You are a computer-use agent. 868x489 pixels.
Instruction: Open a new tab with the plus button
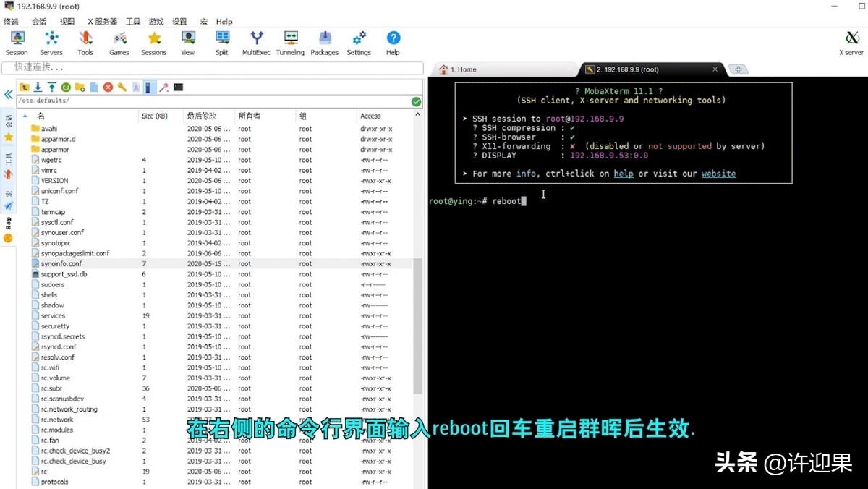tap(738, 69)
